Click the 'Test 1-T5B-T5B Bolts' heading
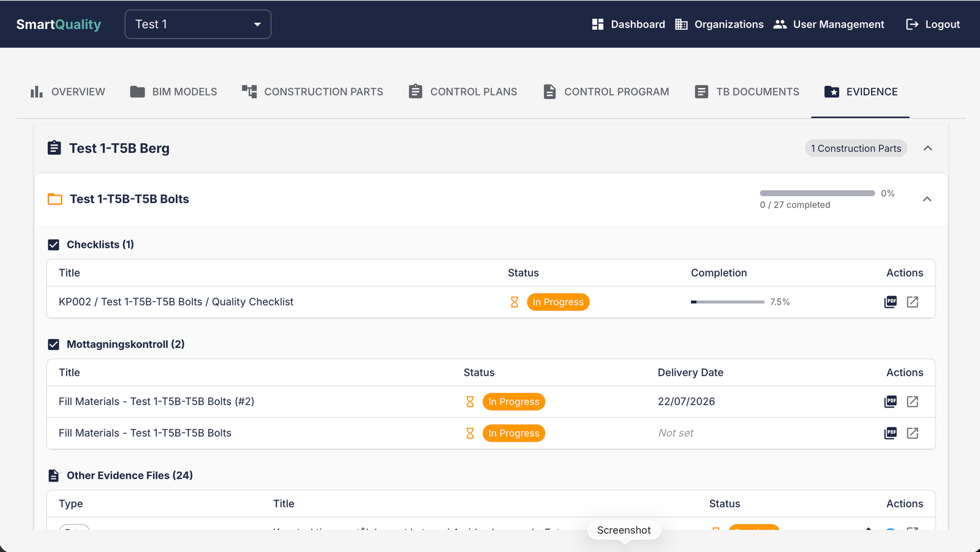This screenshot has height=552, width=980. [x=129, y=199]
